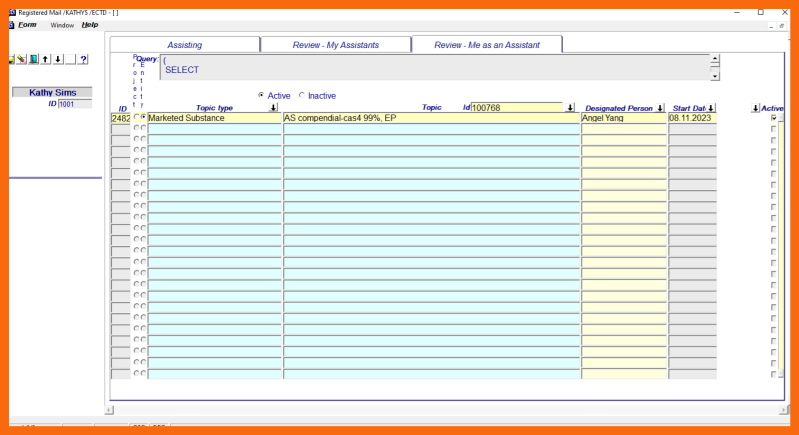Screen dimensions: 799x435
Task: Select the Inactive radio button
Action: pos(302,95)
